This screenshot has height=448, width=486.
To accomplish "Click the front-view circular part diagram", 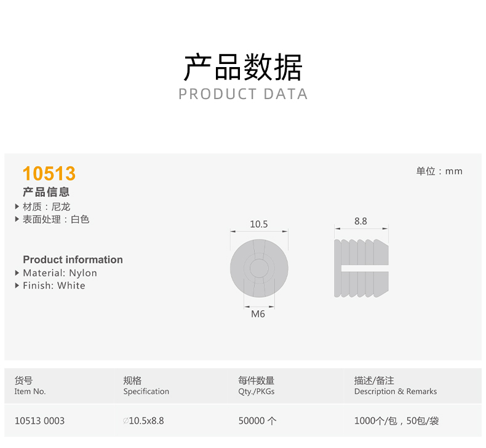I will click(259, 268).
